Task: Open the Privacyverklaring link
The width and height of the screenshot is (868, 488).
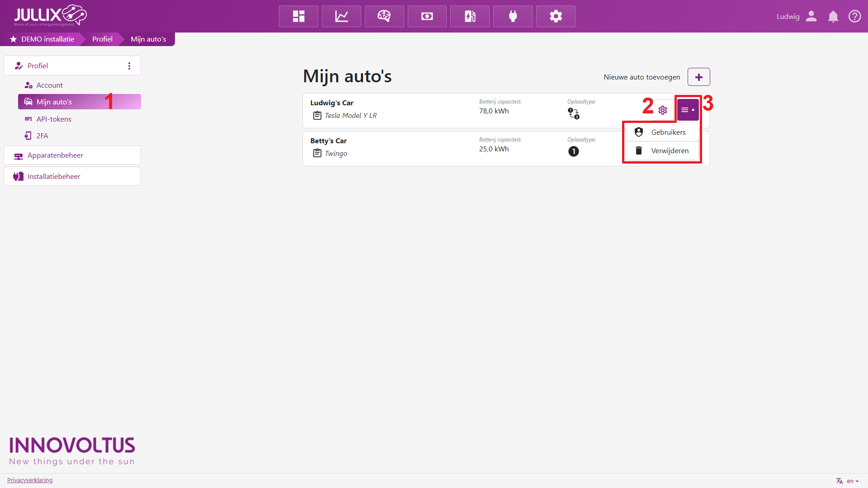Action: click(30, 480)
